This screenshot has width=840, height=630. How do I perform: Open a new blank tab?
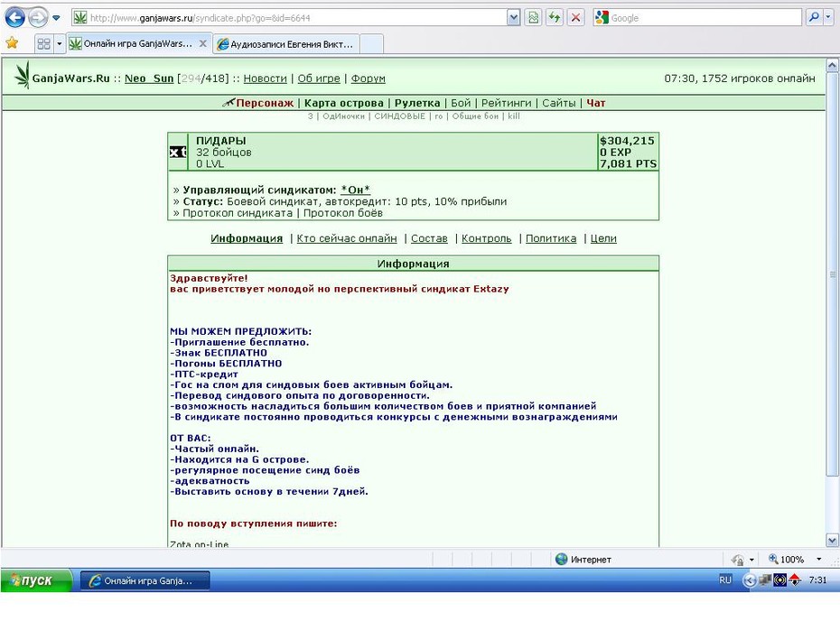[x=372, y=44]
